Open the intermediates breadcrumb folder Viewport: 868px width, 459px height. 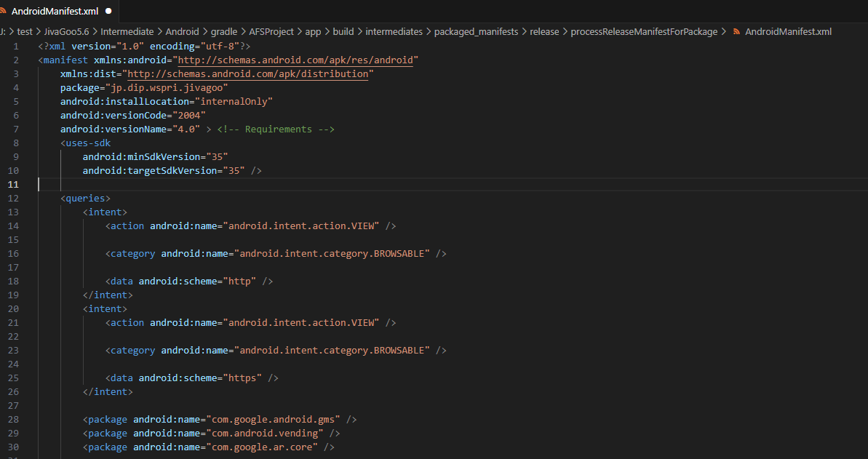point(394,32)
